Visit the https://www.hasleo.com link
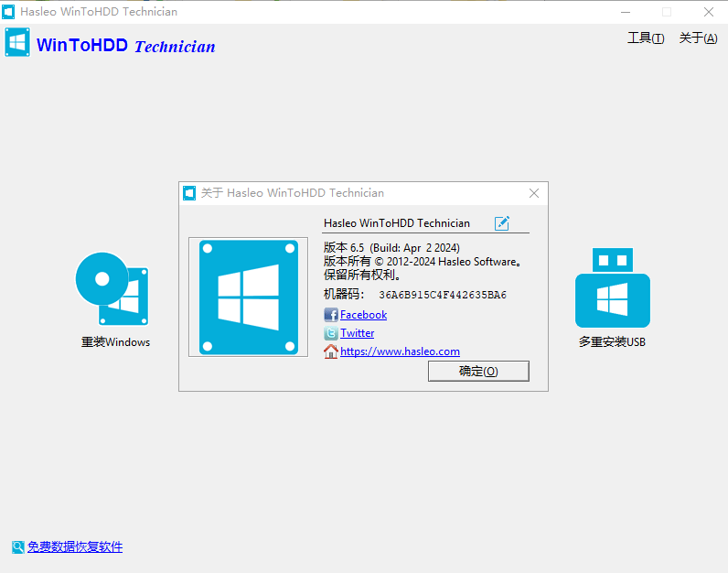 coord(400,351)
